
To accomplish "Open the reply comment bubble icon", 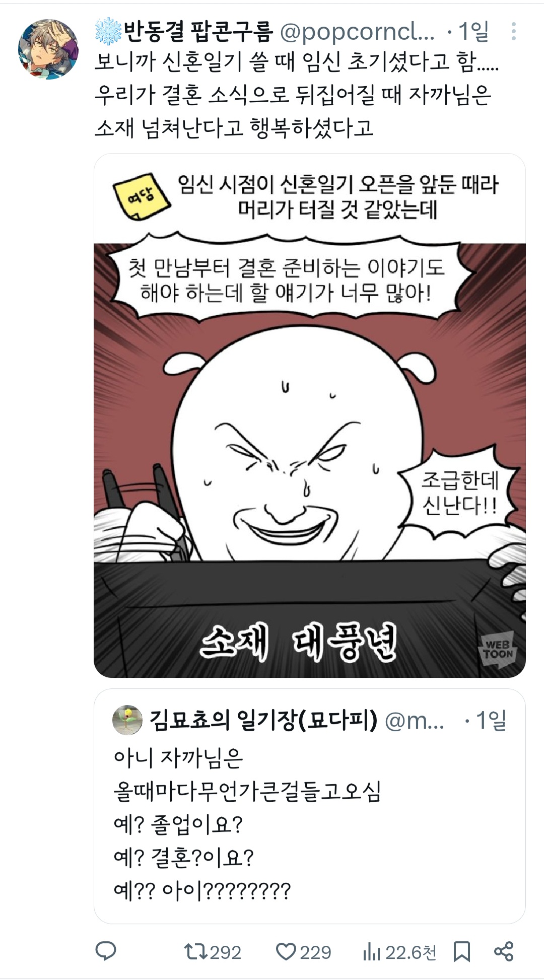I will tap(106, 951).
